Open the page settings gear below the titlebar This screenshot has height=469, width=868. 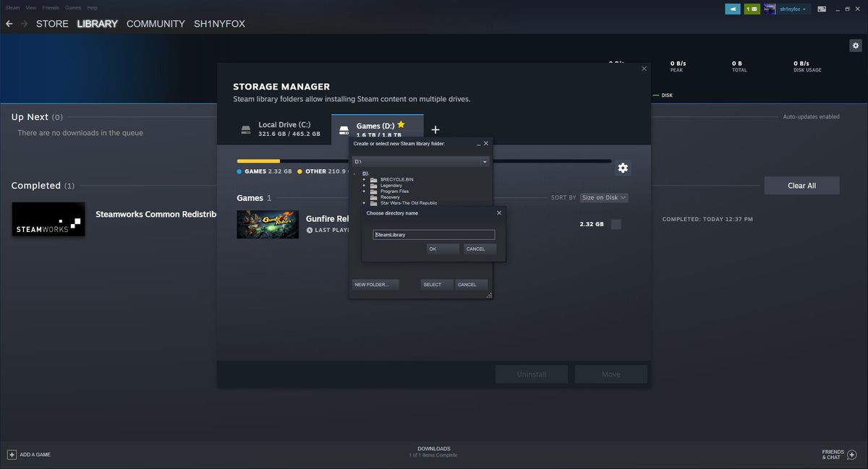pyautogui.click(x=856, y=45)
